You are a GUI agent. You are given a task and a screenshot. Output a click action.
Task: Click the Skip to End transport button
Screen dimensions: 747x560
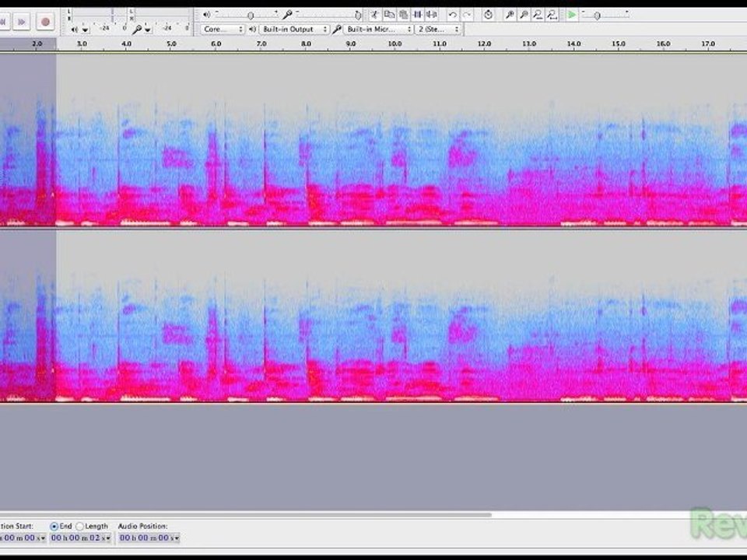coord(21,22)
